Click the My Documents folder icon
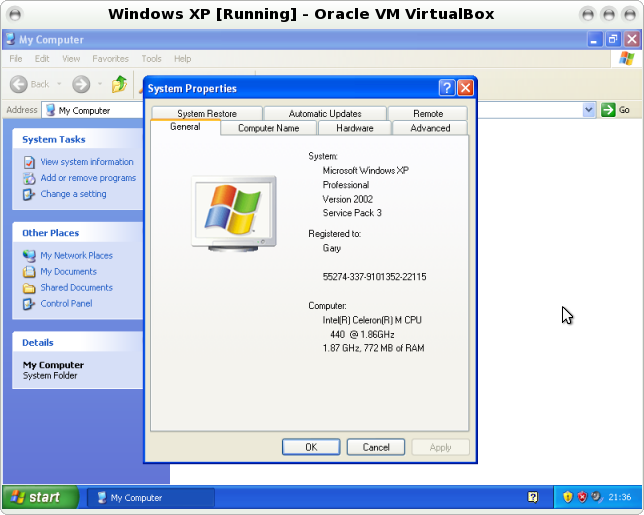The width and height of the screenshot is (644, 515). (29, 272)
